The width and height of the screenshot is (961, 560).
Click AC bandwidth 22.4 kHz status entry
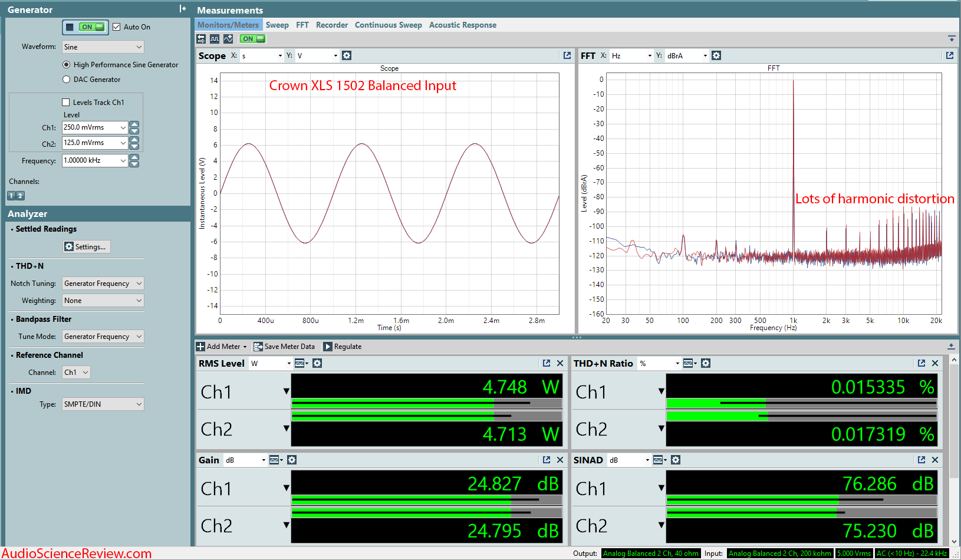pos(911,554)
